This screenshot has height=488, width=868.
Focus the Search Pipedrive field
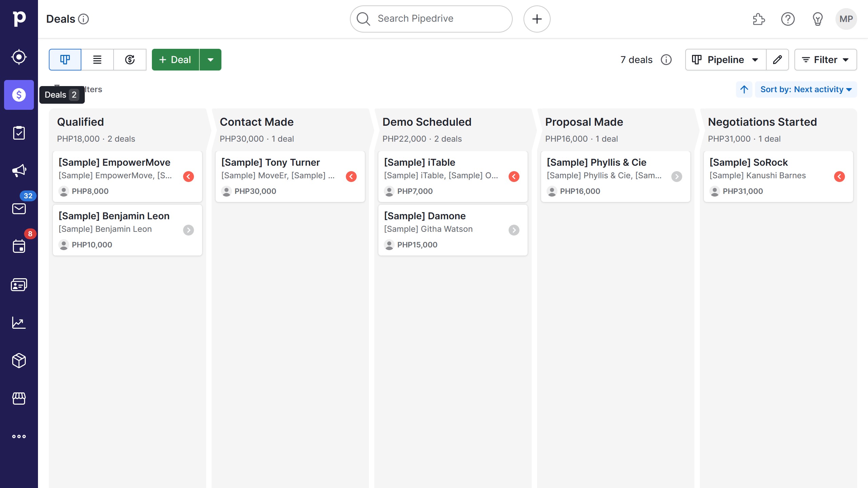click(x=431, y=19)
